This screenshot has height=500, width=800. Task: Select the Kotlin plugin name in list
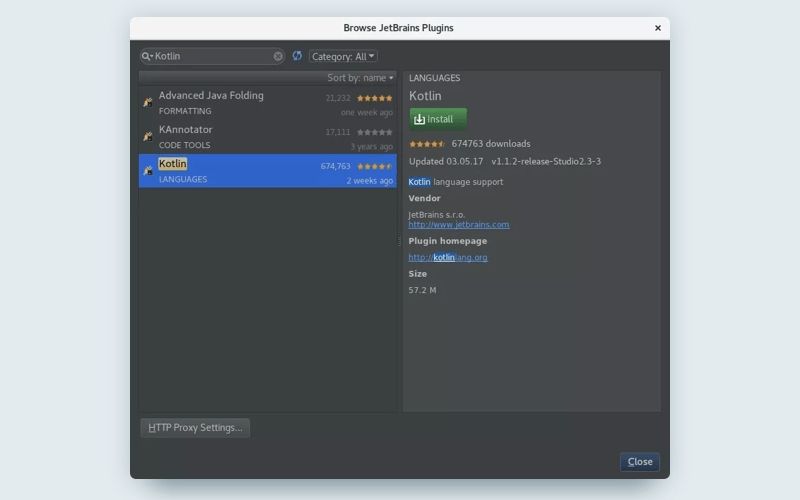[172, 163]
